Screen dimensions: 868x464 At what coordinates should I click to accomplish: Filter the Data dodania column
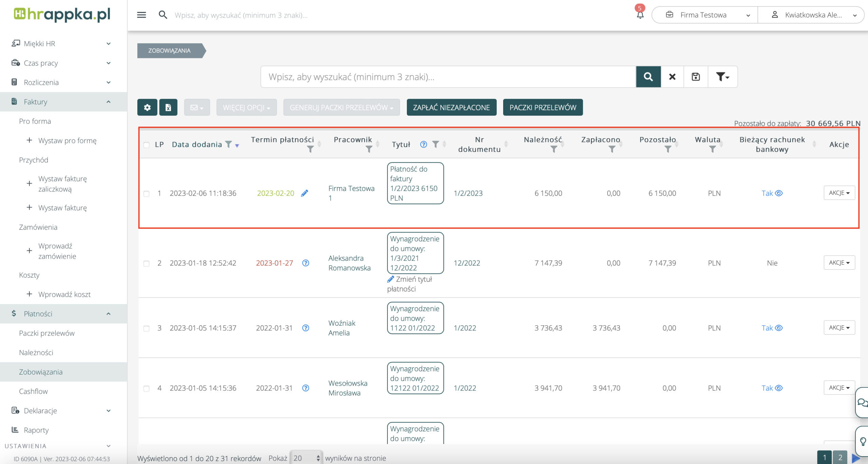click(x=229, y=144)
